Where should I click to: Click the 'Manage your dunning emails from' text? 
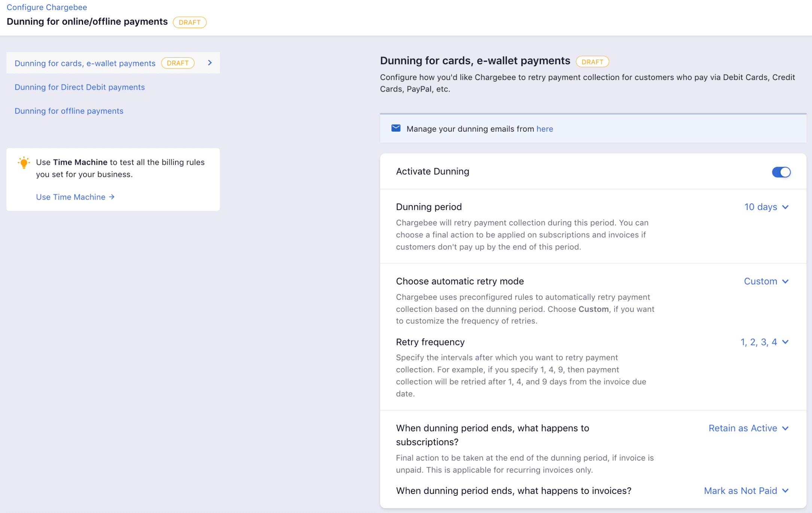click(x=470, y=129)
